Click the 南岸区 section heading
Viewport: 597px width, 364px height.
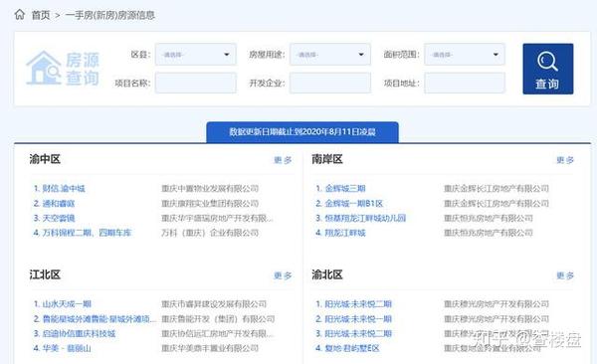pos(327,159)
